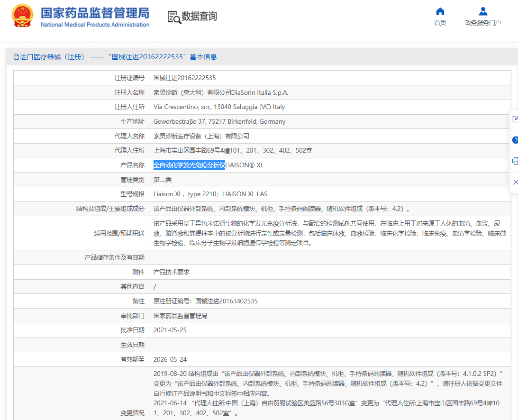This screenshot has height=420, width=518.
Task: Click the 结构及组成/主要组成成分 label cell
Action: click(81, 209)
